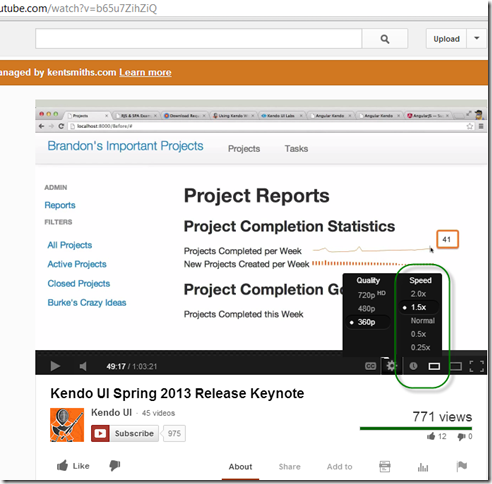The image size is (492, 484).
Task: Play the video
Action: coord(55,366)
